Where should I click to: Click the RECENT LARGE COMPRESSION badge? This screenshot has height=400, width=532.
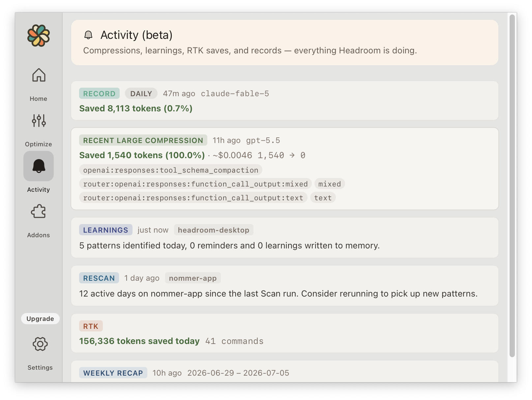pos(143,140)
